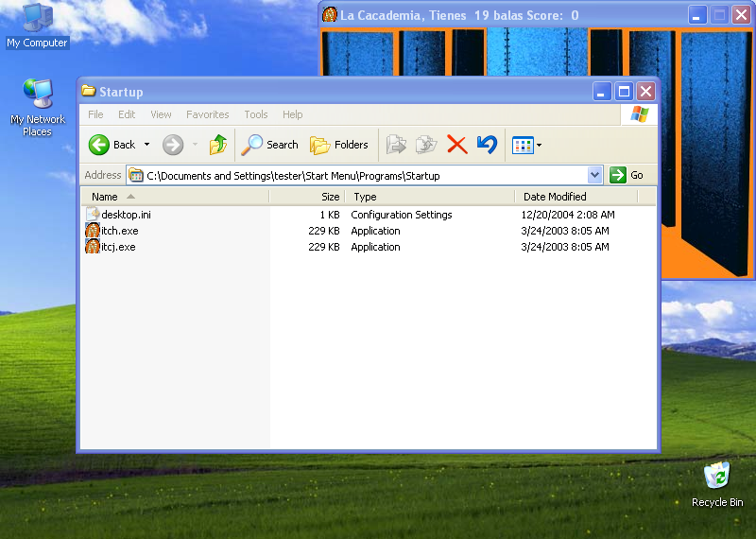Click the Startup window folder title icon
Viewport: 756px width, 539px height.
point(88,91)
